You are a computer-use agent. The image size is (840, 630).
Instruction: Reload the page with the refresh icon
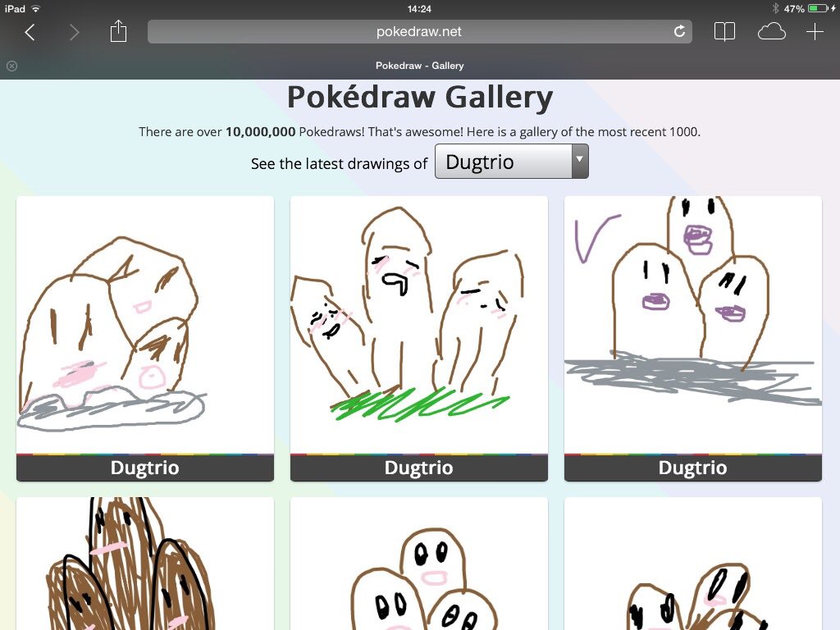(x=679, y=32)
